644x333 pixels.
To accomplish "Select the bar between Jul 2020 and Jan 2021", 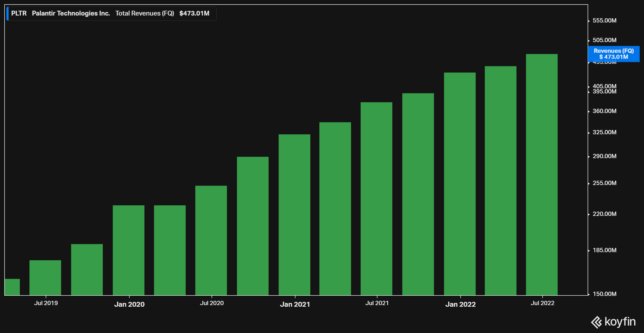I will pyautogui.click(x=253, y=226).
